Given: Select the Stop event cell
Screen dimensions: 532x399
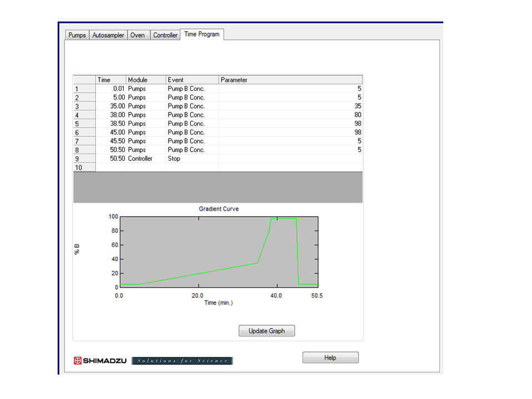Looking at the screenshot, I should pyautogui.click(x=192, y=158).
